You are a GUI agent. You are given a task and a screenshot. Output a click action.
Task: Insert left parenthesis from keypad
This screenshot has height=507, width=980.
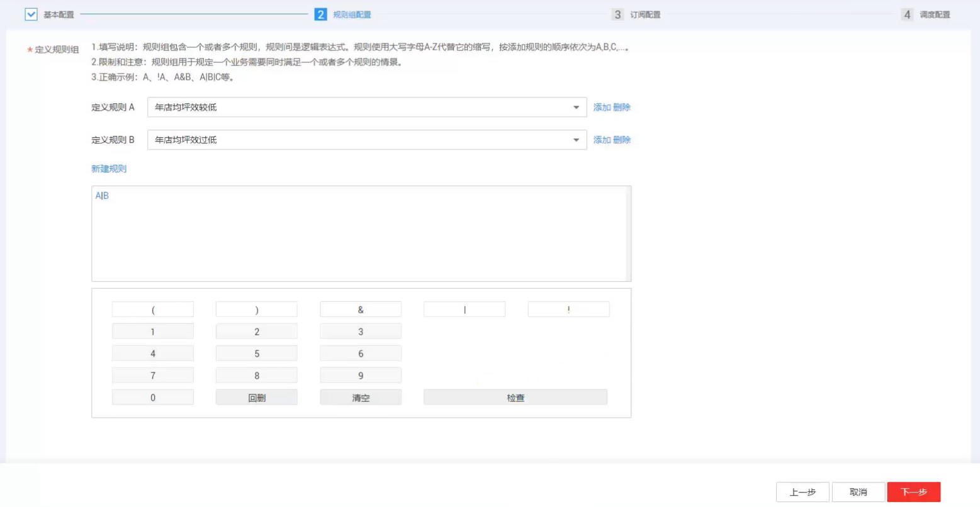point(153,309)
